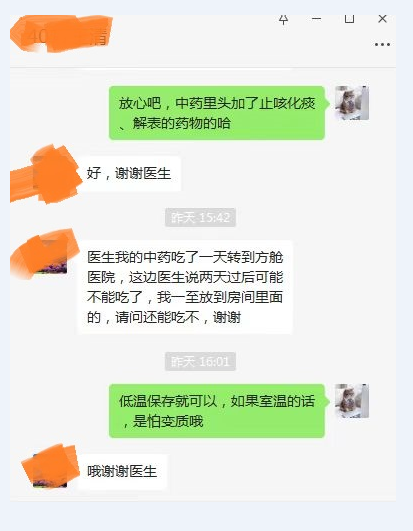Click the 昨天 15:42 timestamp label

(200, 217)
